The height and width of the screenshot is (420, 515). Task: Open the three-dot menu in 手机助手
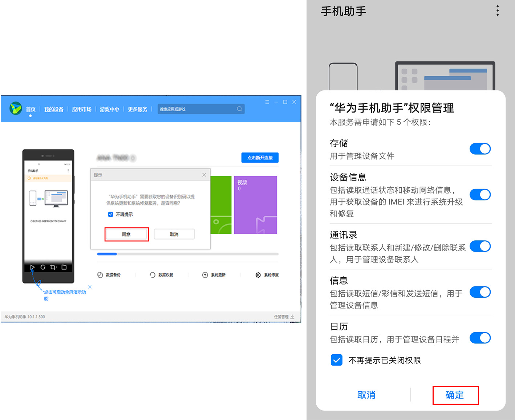(498, 11)
